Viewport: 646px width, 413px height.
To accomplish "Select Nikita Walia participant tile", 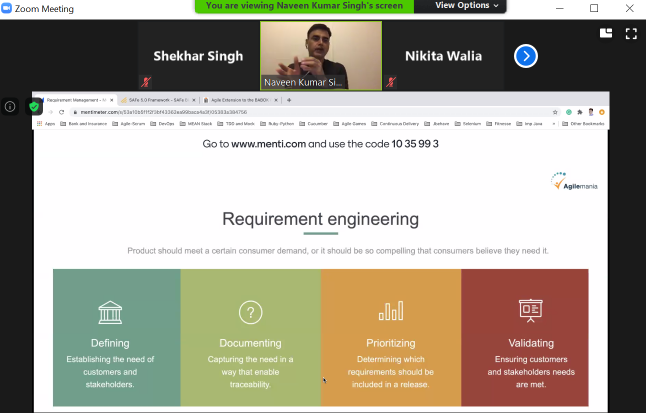I will tap(443, 56).
